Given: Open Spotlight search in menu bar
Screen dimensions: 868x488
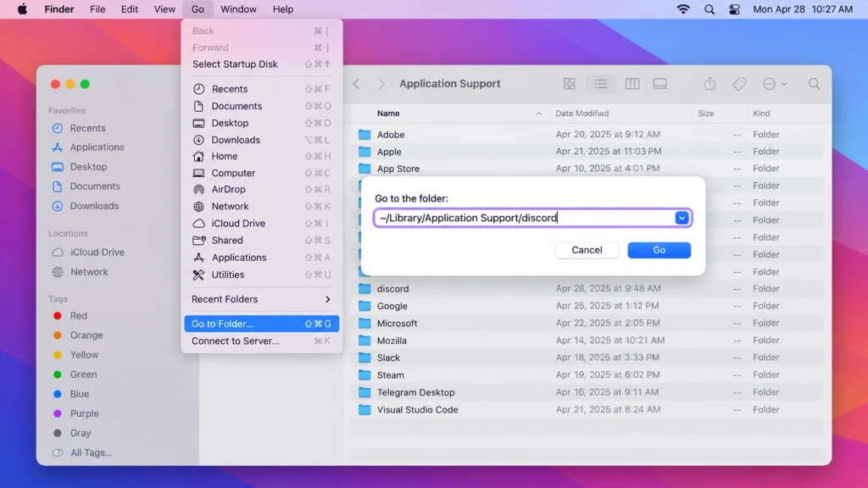Looking at the screenshot, I should point(709,9).
